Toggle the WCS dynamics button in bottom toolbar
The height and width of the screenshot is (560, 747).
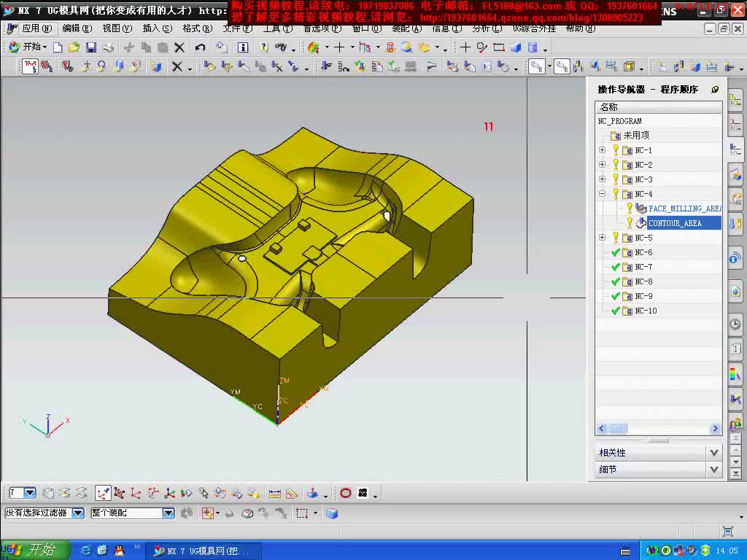point(103,494)
